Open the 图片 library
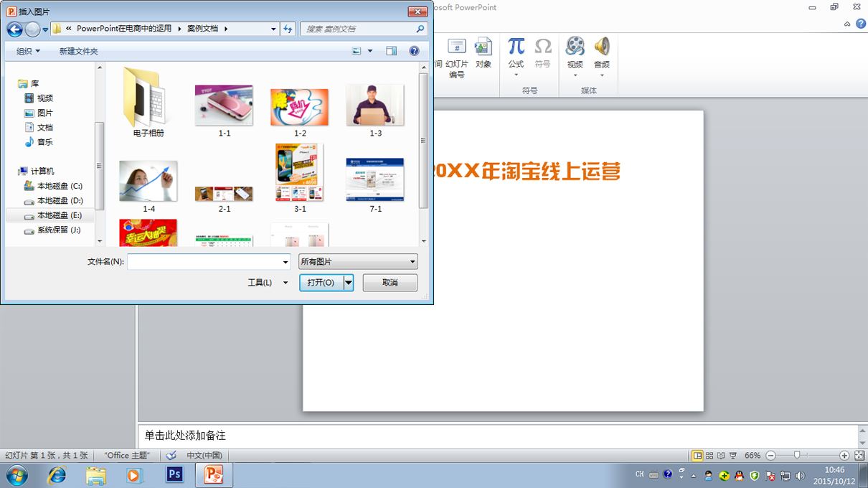 coord(39,113)
